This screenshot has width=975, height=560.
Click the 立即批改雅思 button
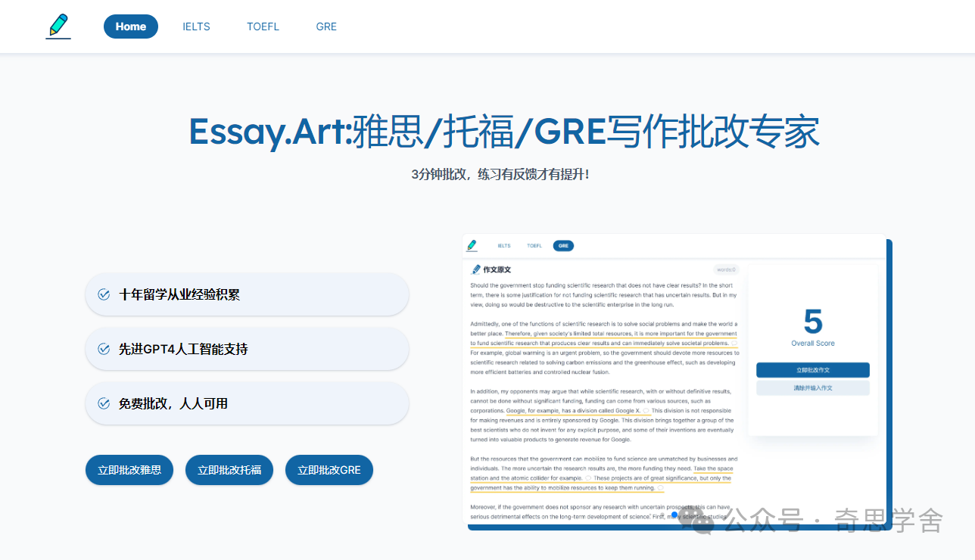[x=129, y=469]
